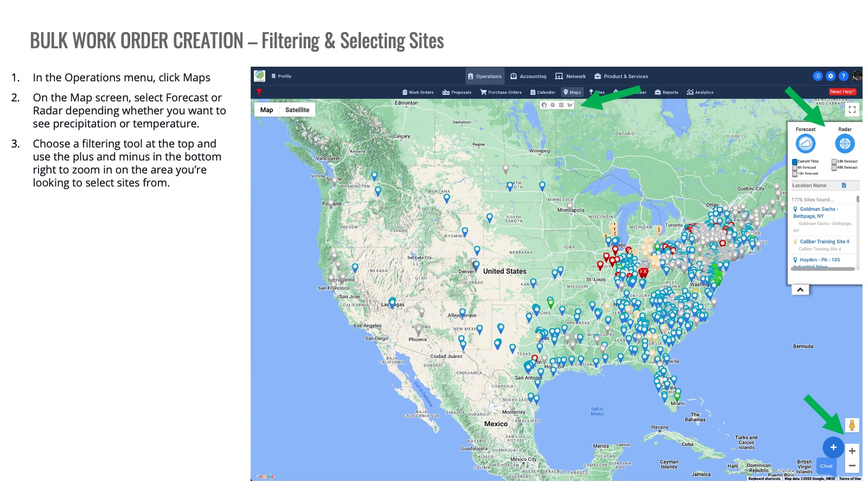868x488 pixels.
Task: Zoom in with the plus button
Action: tap(852, 451)
